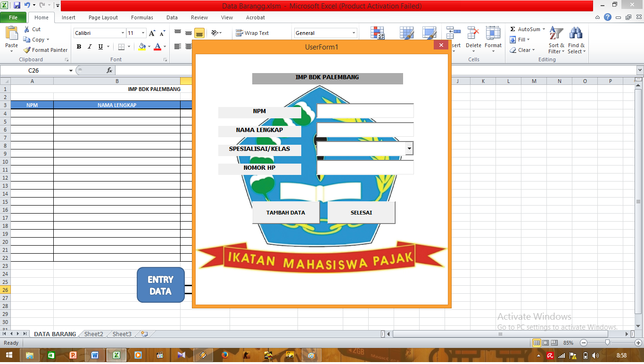Click Sort & Filter icon
This screenshot has width=644, height=364.
point(556,33)
